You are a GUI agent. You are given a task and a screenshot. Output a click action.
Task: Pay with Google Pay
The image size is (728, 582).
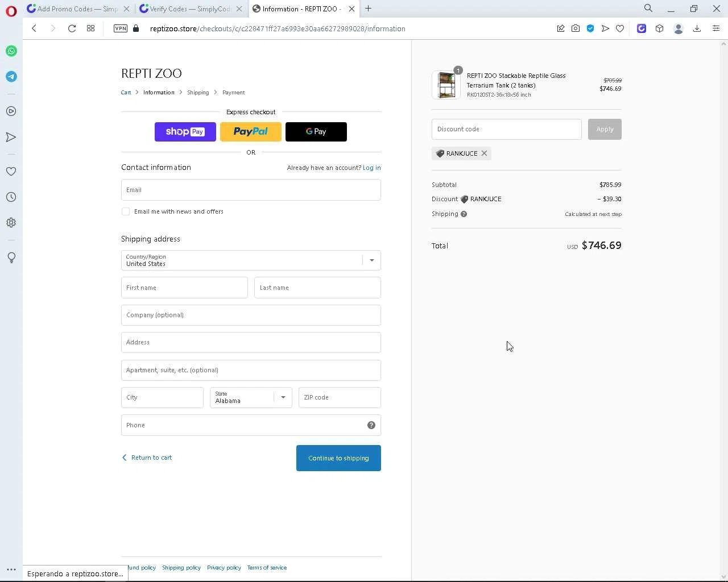[x=316, y=132]
